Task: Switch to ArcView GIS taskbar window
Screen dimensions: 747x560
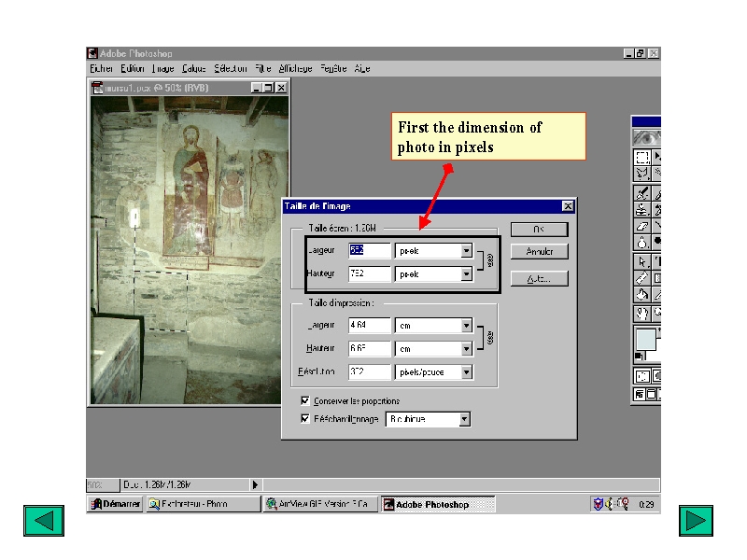Action: coord(320,504)
